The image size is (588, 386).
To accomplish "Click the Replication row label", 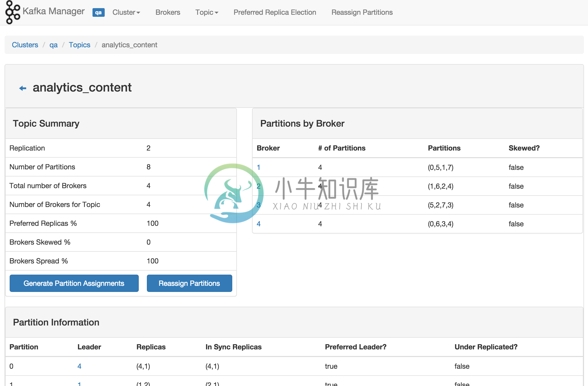I will tap(27, 148).
